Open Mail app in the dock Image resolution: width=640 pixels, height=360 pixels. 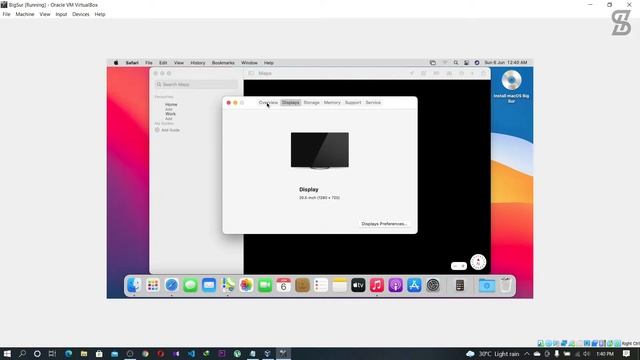point(209,285)
